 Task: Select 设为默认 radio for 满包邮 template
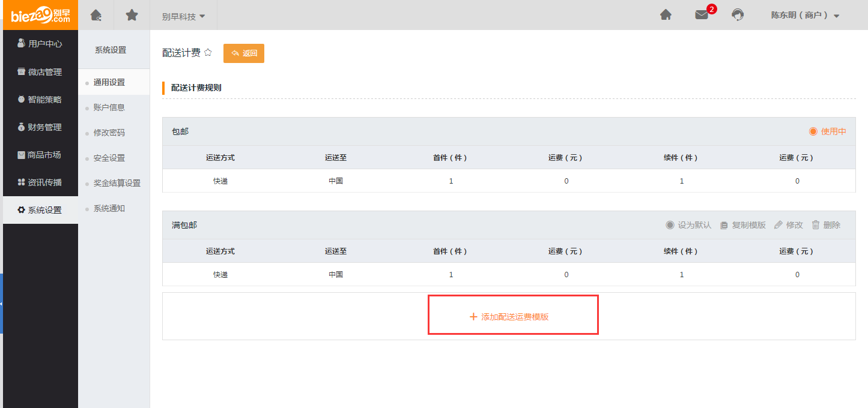[670, 225]
